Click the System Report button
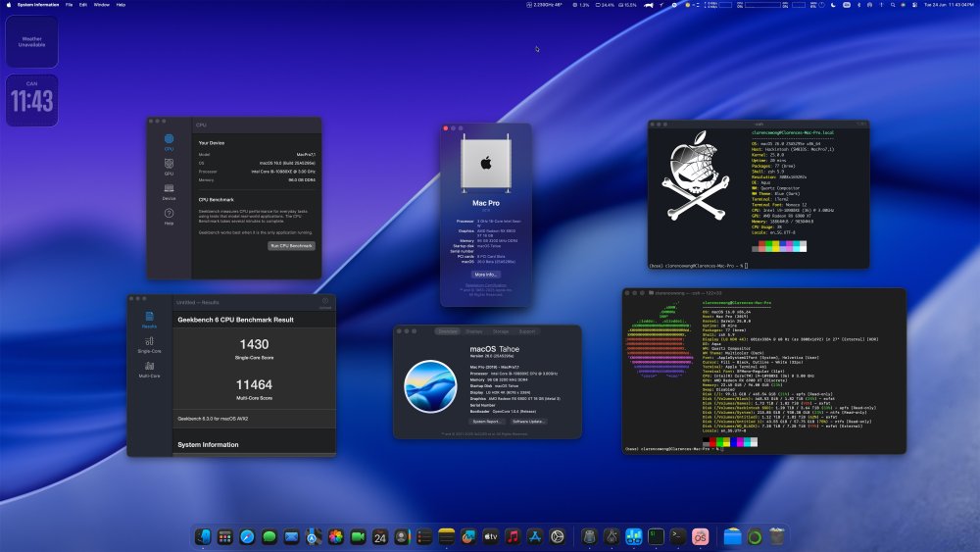Screen dimensions: 980x552 click(x=486, y=422)
